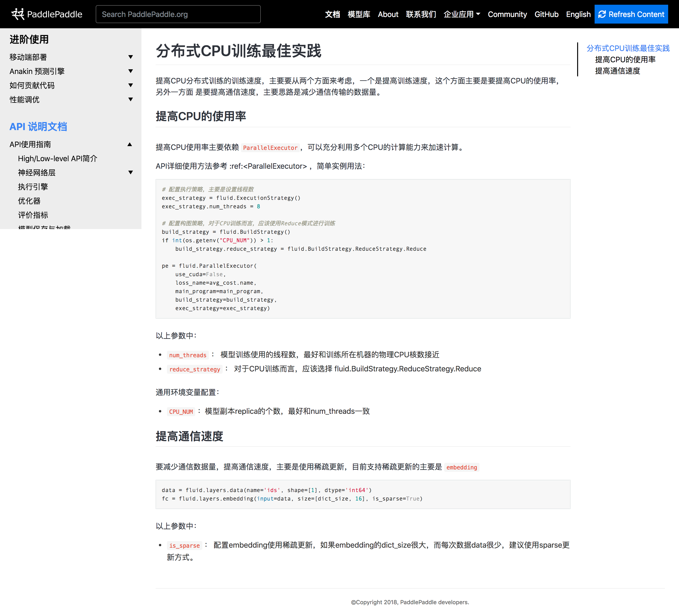
Task: Expand the 移动端部署 sidebar section arrow
Action: pyautogui.click(x=130, y=57)
